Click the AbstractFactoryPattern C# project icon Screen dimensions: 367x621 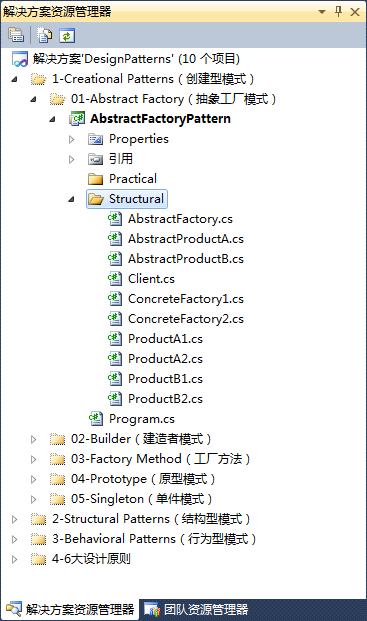click(x=77, y=119)
